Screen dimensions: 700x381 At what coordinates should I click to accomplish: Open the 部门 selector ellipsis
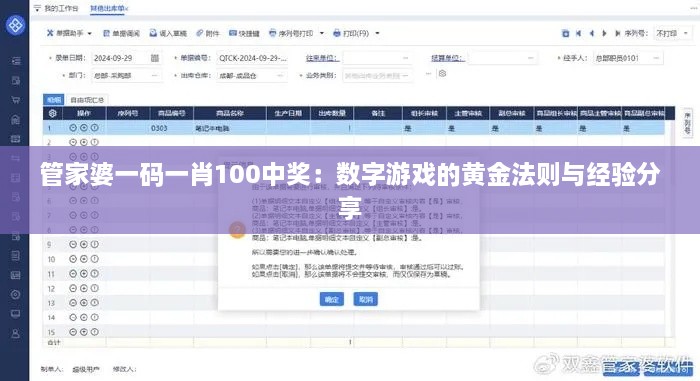(x=154, y=75)
